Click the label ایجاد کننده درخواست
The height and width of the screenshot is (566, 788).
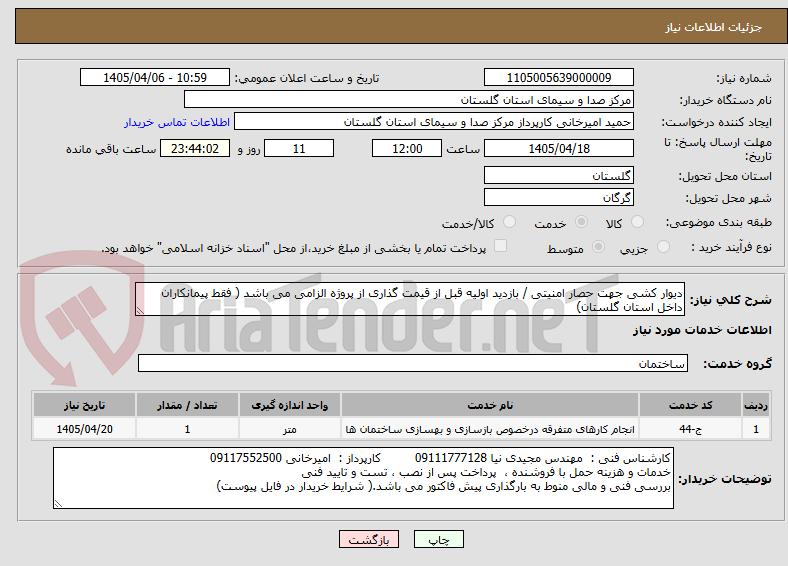[717, 123]
